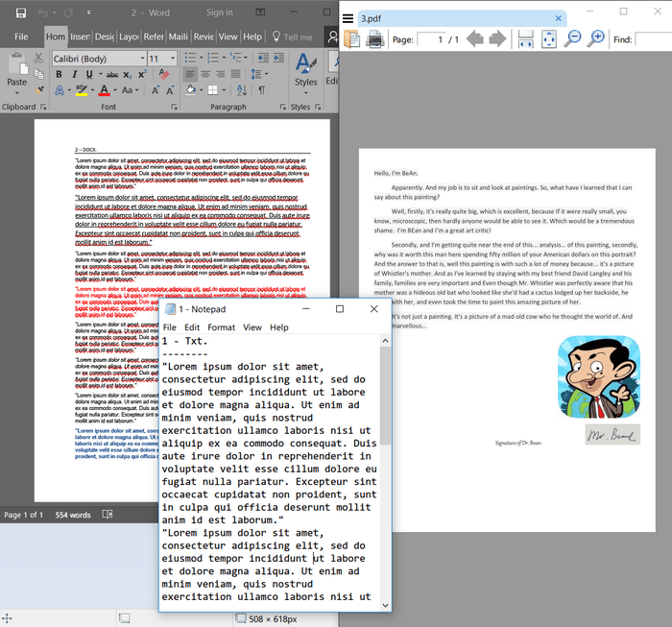This screenshot has width=672, height=627.
Task: Apply the yellow text highlight color
Action: (82, 90)
